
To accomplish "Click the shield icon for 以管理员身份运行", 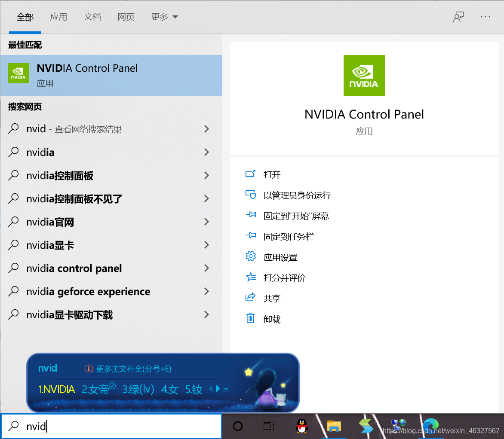I will pyautogui.click(x=250, y=195).
